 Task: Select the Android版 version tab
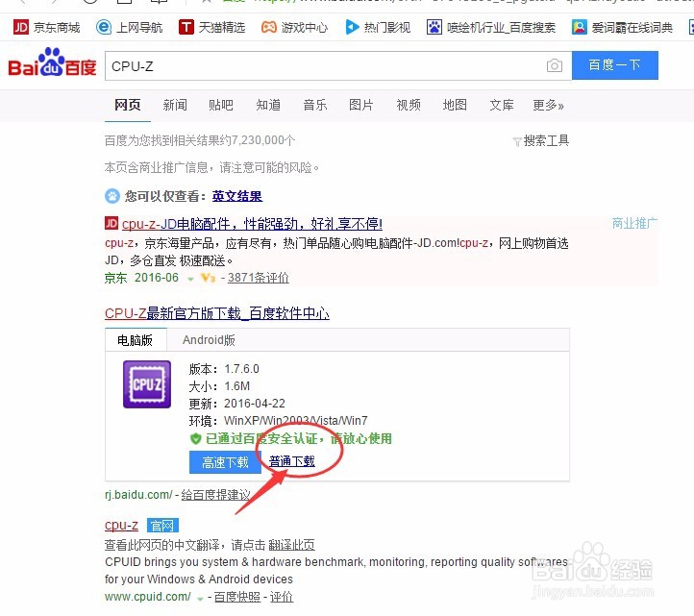209,340
